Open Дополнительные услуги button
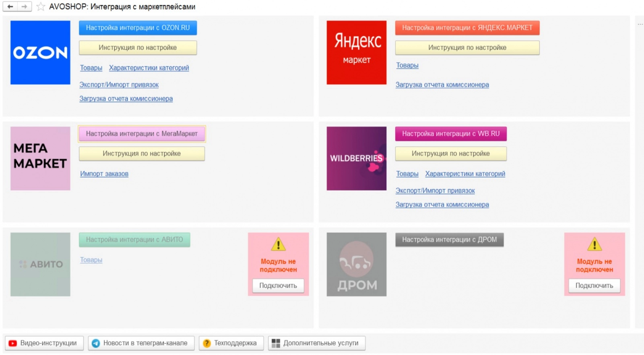 [x=317, y=343]
